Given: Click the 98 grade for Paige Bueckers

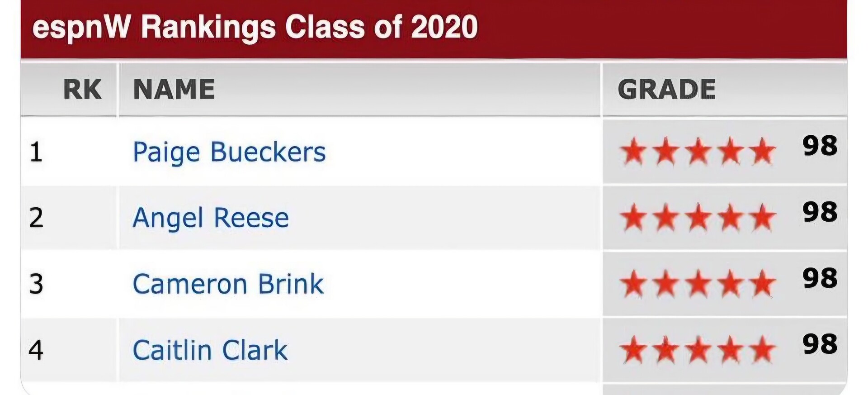Looking at the screenshot, I should pos(820,146).
